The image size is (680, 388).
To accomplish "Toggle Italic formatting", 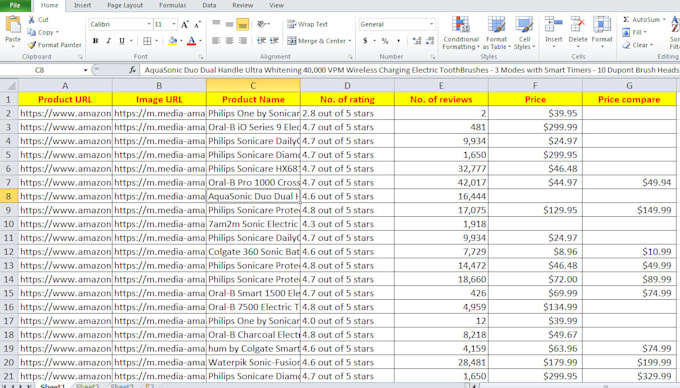I will pos(108,41).
